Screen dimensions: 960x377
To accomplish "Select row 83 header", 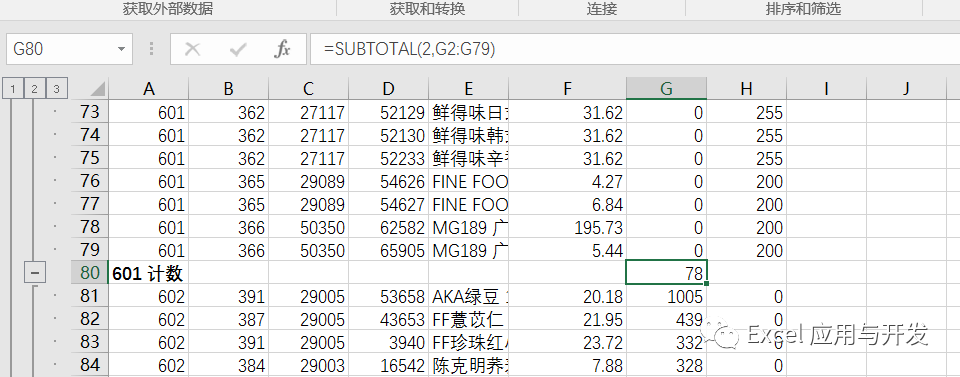I will [89, 342].
